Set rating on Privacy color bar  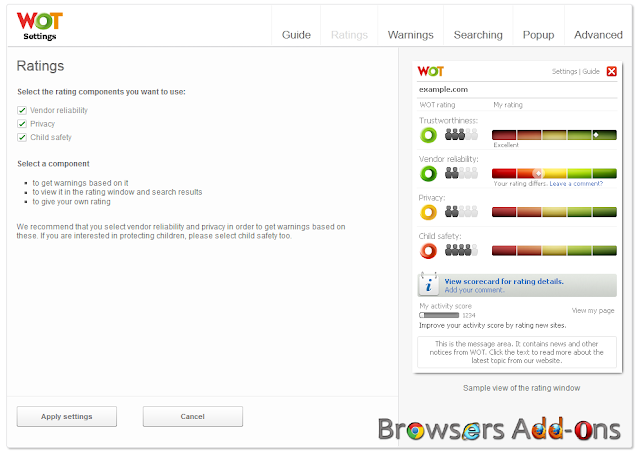(x=554, y=212)
